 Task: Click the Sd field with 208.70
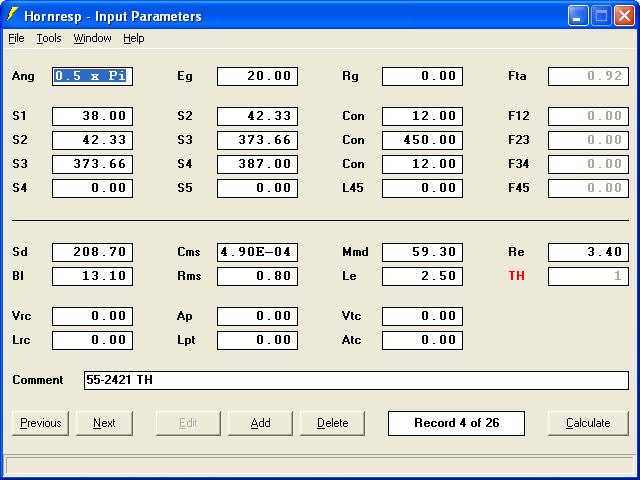[x=92, y=252]
